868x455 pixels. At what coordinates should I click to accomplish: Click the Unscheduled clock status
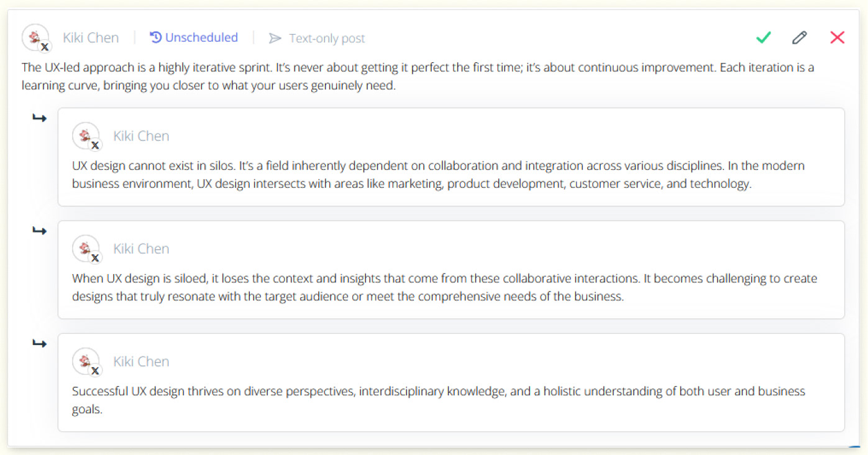click(194, 38)
